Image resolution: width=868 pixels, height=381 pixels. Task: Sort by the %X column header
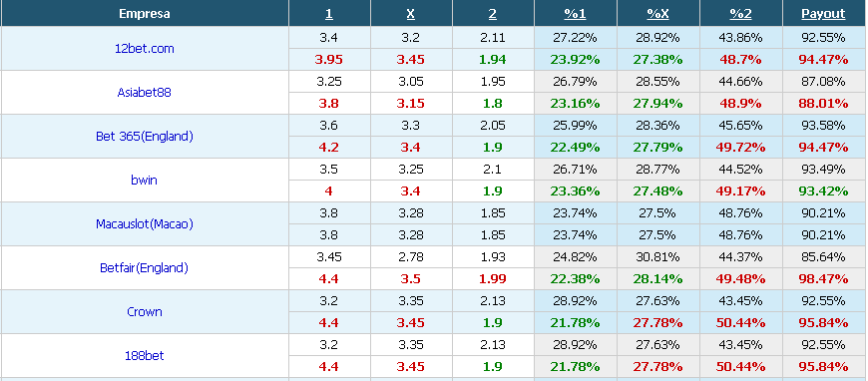pyautogui.click(x=657, y=14)
